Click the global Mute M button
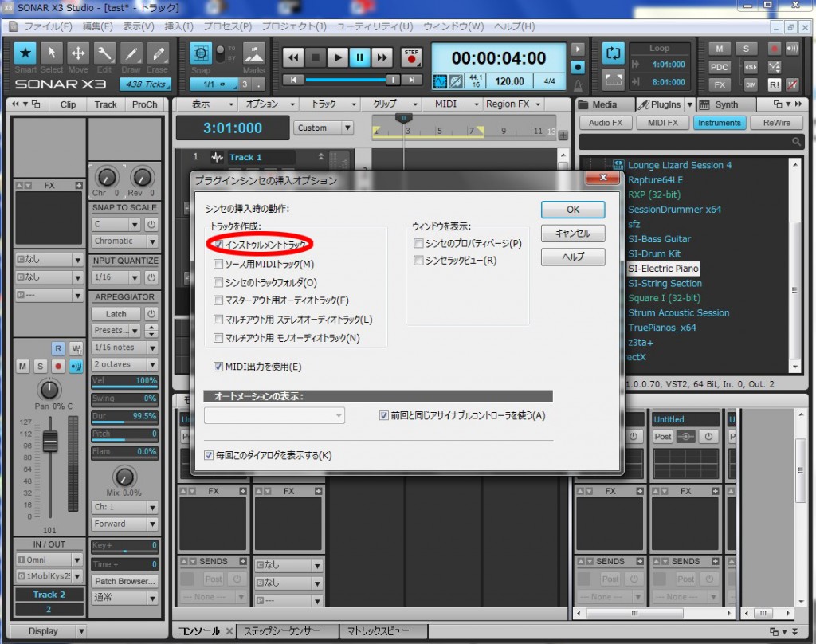The width and height of the screenshot is (816, 644). click(x=720, y=49)
